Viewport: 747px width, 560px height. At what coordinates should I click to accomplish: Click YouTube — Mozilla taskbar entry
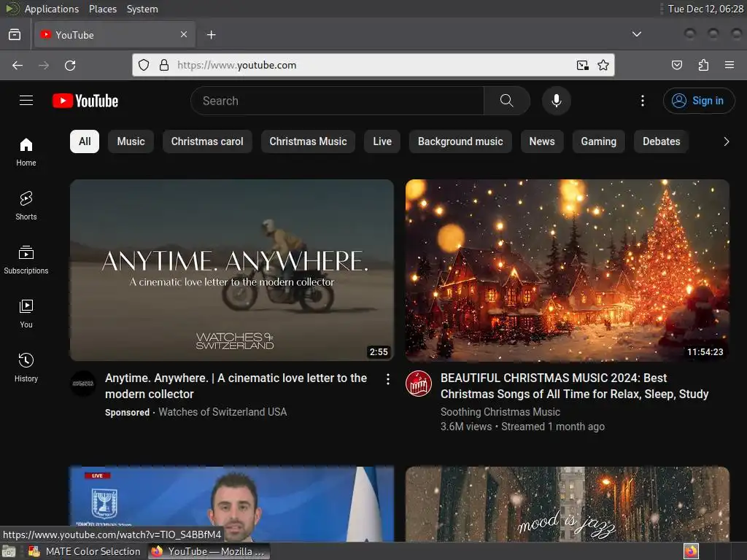point(209,551)
